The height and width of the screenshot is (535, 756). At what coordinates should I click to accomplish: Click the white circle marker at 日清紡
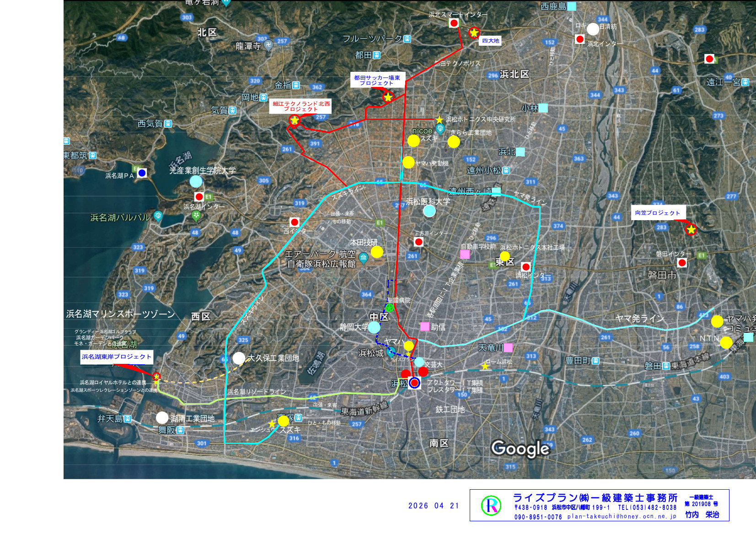[x=593, y=29]
